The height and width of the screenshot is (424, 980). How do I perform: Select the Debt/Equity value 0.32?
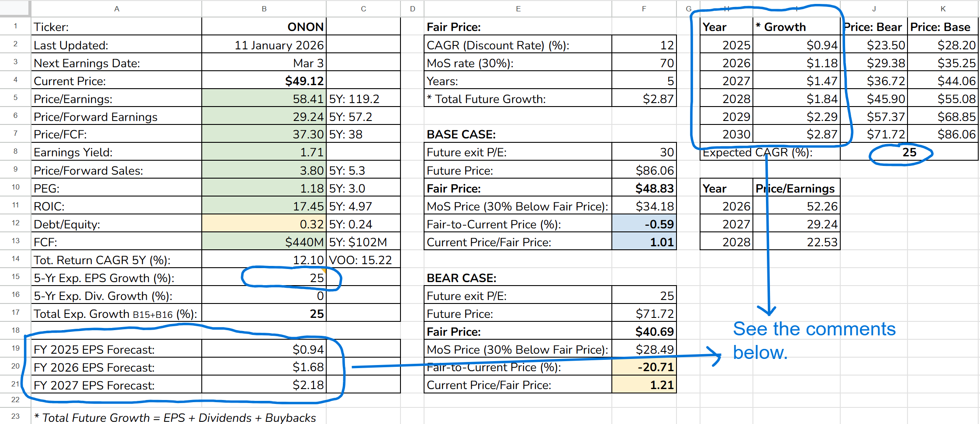(264, 224)
